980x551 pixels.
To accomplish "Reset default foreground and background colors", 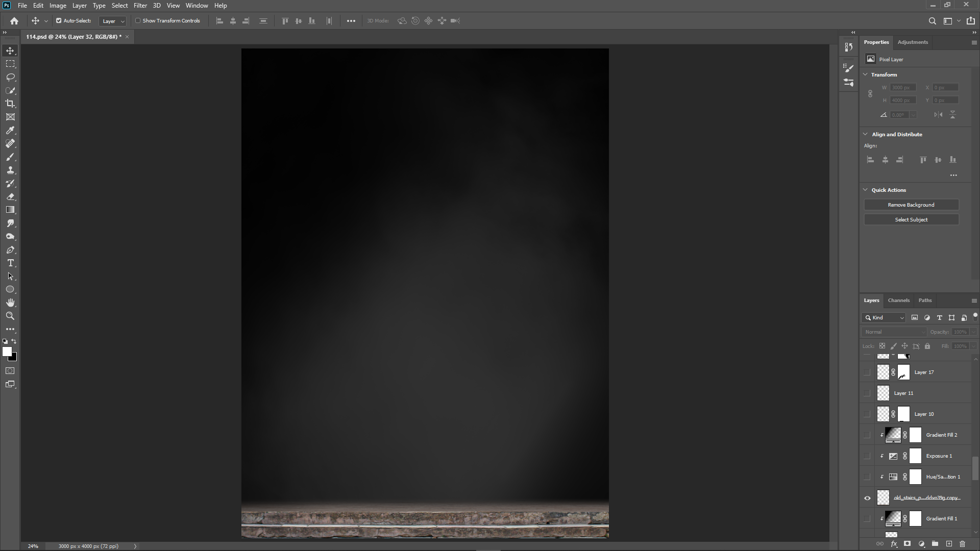I will click(5, 341).
